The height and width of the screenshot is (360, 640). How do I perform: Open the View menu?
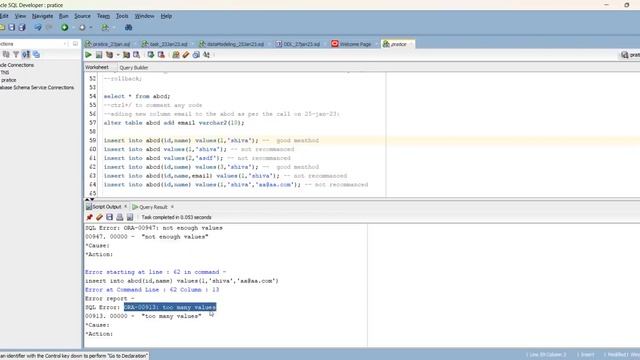click(x=20, y=16)
